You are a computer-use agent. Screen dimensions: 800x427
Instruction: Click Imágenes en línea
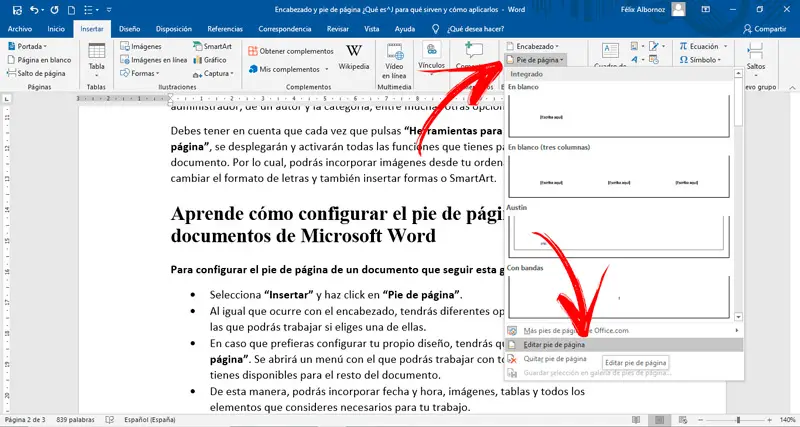pos(154,60)
